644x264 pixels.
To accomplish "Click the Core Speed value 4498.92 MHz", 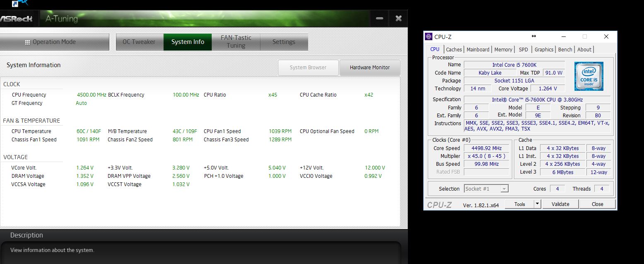I will pos(486,148).
